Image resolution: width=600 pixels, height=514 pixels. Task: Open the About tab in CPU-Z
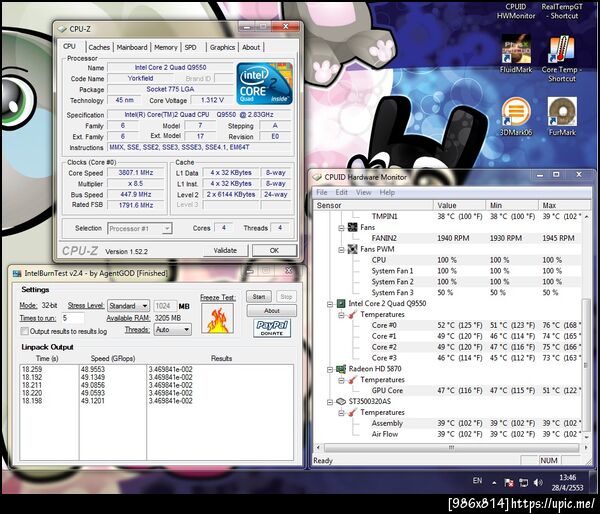[x=251, y=47]
